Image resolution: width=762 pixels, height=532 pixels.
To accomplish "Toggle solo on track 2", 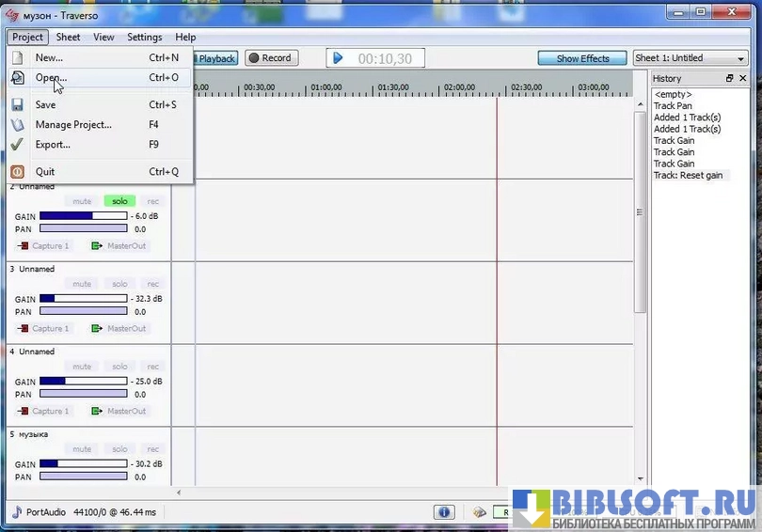I will [119, 201].
